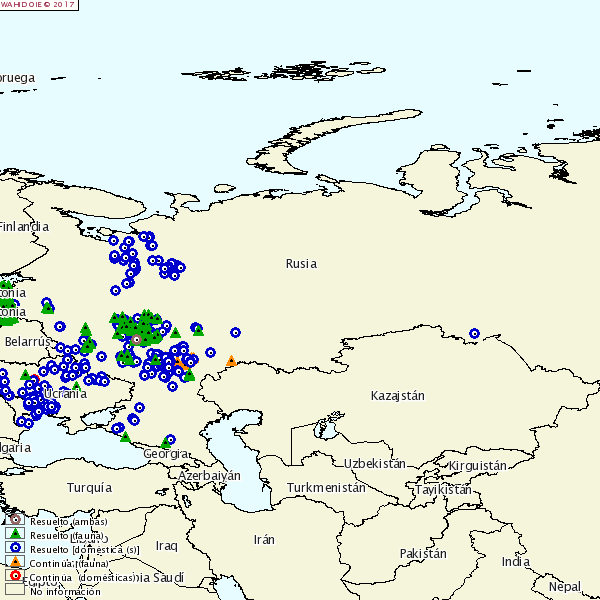Click the WAHID OIE 2017 copyright label
The image size is (600, 600).
[x=37, y=4]
